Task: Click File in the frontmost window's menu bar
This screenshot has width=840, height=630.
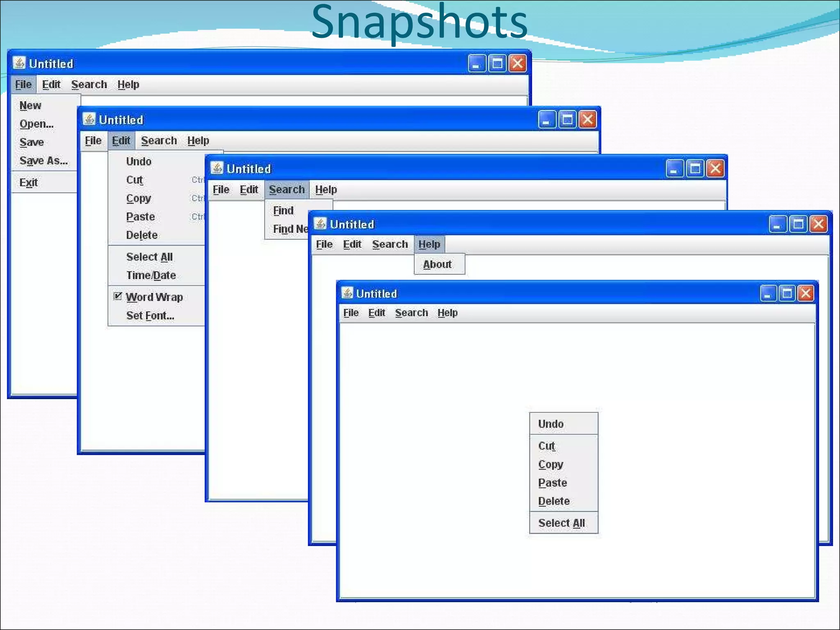Action: (351, 313)
